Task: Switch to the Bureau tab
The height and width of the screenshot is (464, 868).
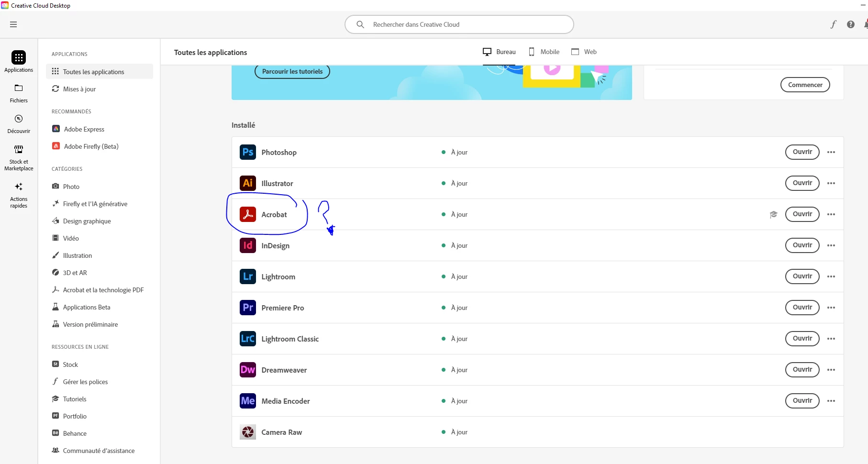Action: coord(499,52)
